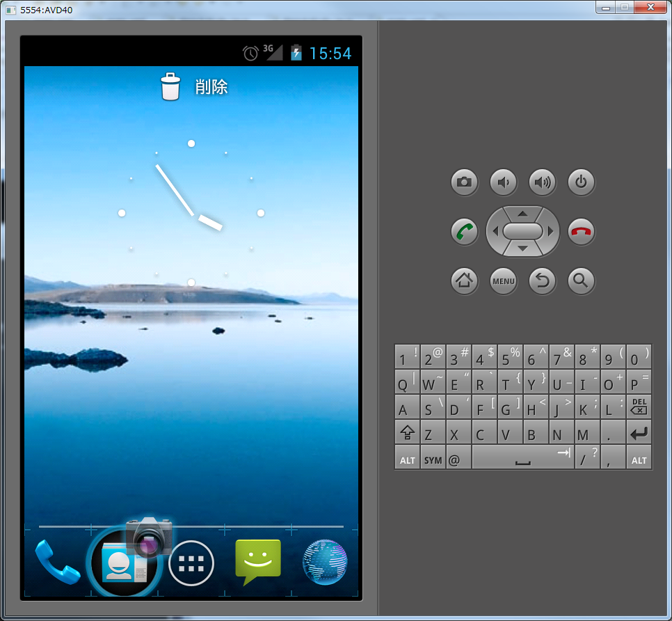This screenshot has height=621, width=672.
Task: Click the emulator Home button
Action: tap(464, 281)
